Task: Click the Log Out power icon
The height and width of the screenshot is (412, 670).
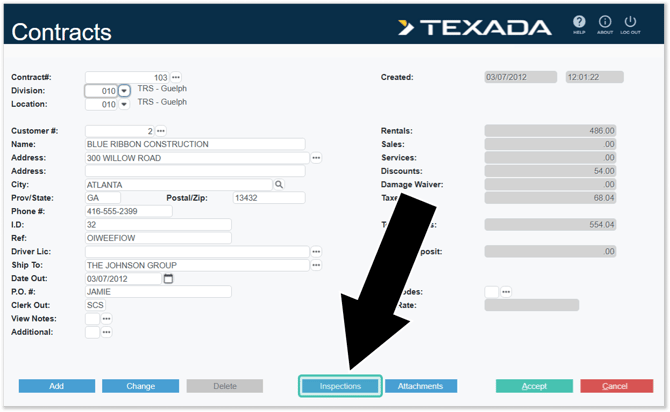Action: (630, 22)
